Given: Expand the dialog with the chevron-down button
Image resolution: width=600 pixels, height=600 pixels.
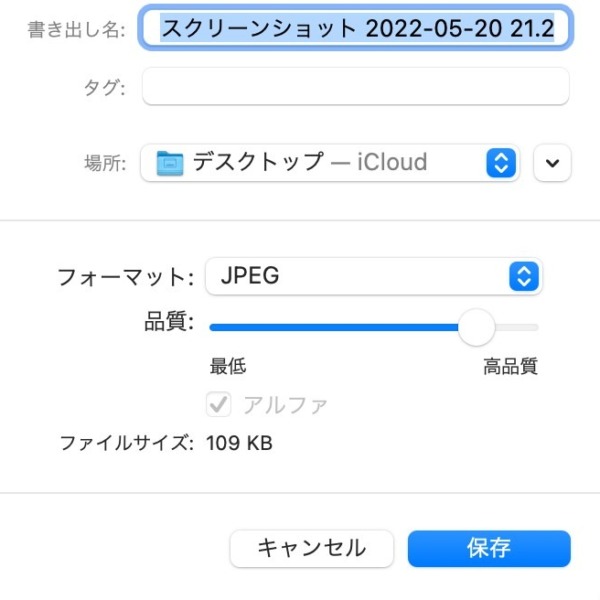Looking at the screenshot, I should point(552,163).
